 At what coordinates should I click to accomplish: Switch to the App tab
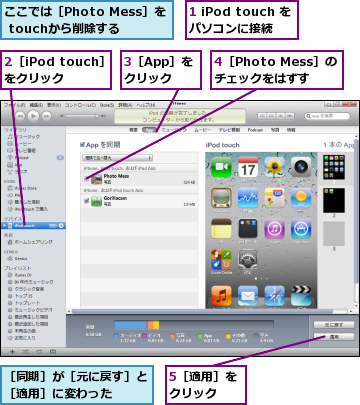pos(149,130)
